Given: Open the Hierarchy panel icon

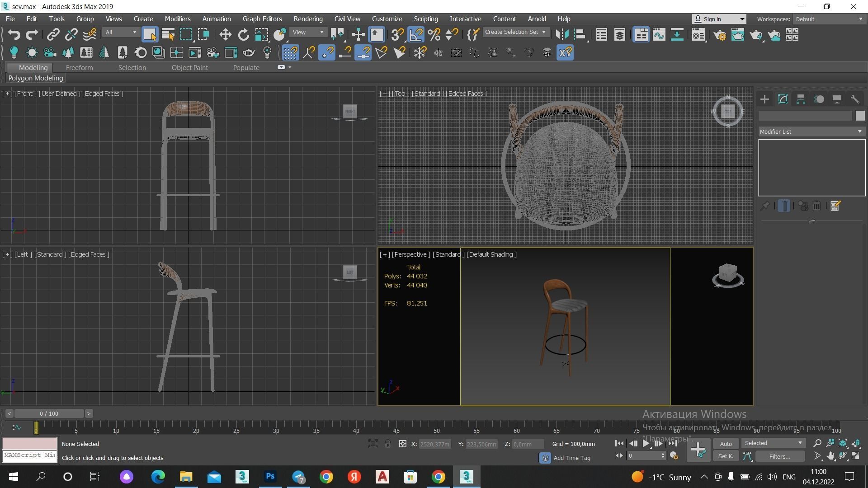Looking at the screenshot, I should 801,99.
